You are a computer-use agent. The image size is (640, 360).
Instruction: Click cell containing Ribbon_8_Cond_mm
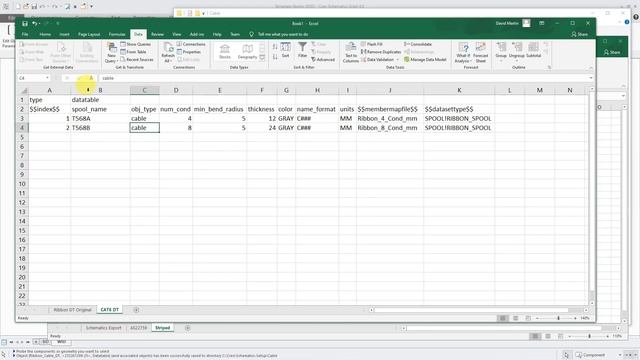pos(390,128)
